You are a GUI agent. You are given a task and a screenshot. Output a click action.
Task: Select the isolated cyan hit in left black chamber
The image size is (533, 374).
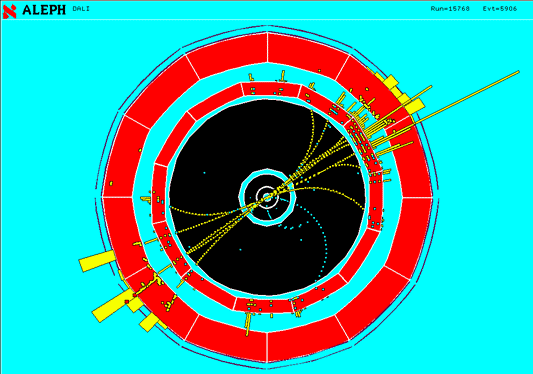point(205,173)
